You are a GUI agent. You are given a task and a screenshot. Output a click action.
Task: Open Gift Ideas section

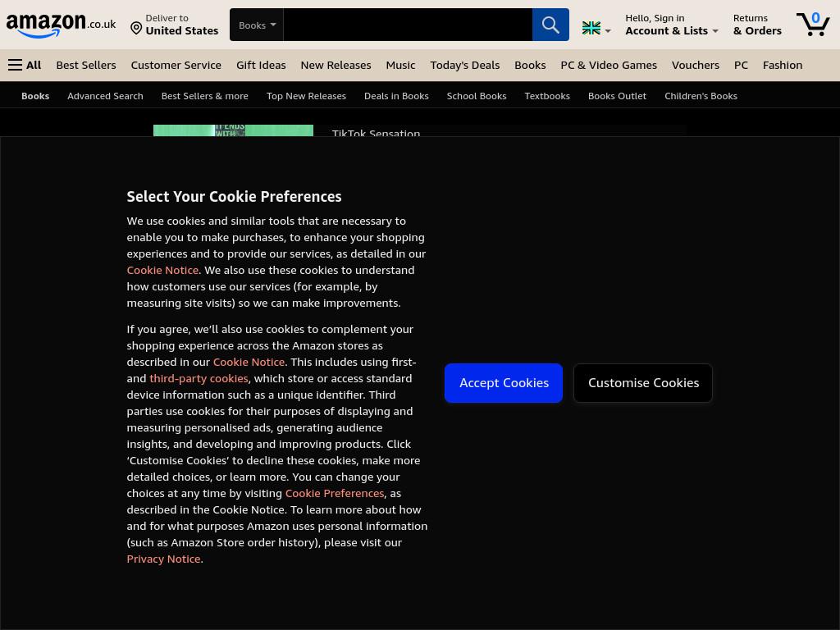pos(261,65)
